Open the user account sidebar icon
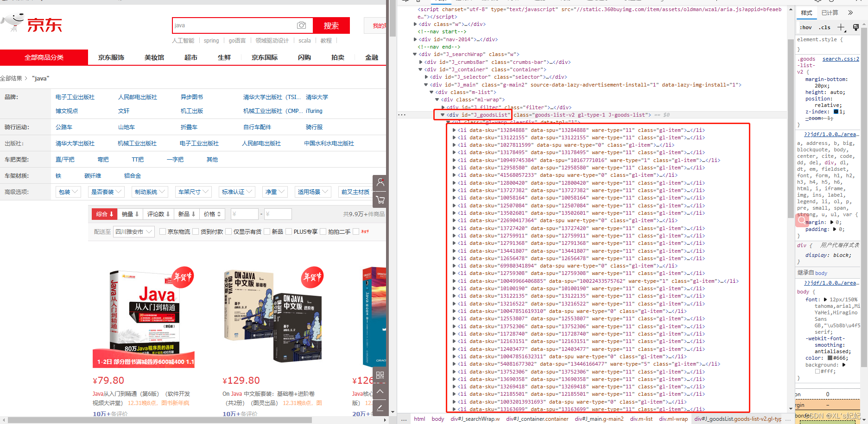This screenshot has height=424, width=868. [x=380, y=182]
